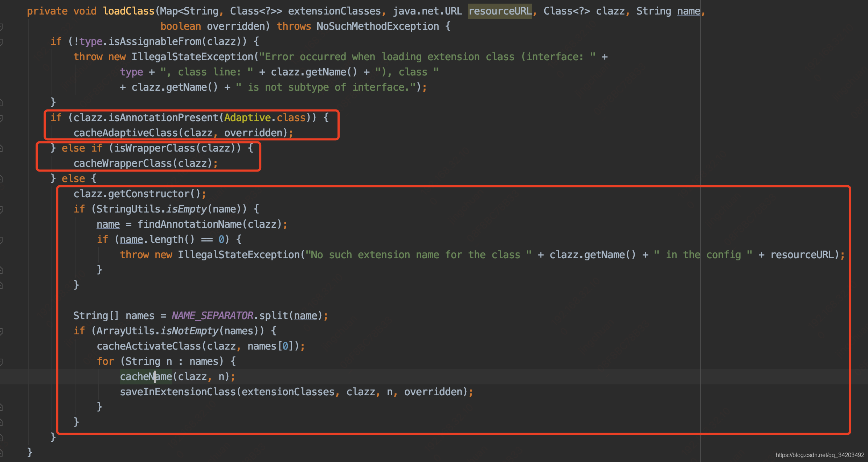Click the cacheAdaptiveClass method call
This screenshot has width=868, height=462.
pyautogui.click(x=125, y=133)
